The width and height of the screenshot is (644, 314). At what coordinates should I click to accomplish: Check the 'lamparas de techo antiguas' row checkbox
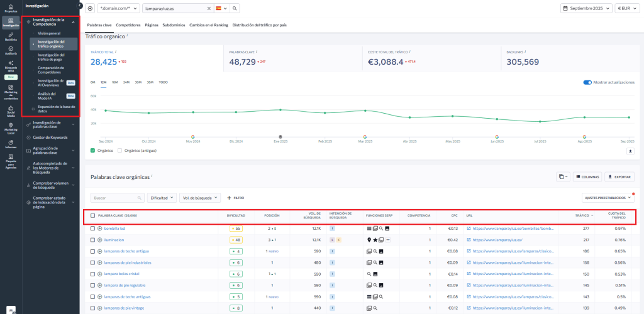coord(93,296)
